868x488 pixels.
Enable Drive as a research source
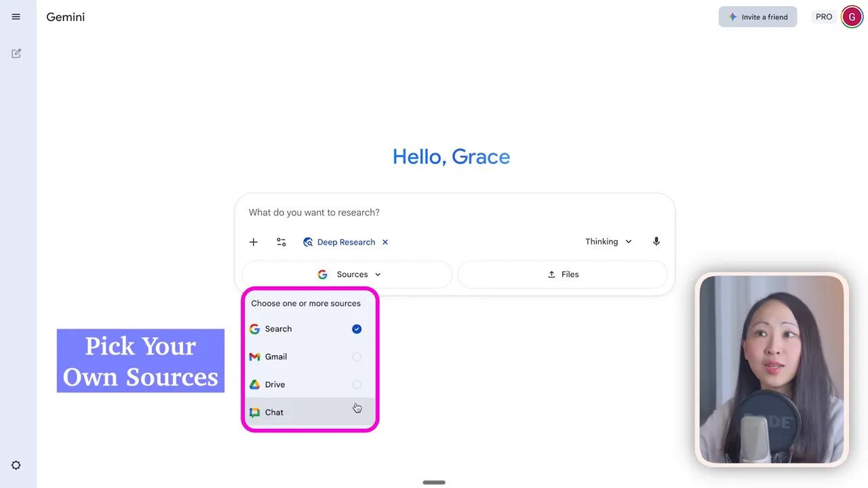357,384
